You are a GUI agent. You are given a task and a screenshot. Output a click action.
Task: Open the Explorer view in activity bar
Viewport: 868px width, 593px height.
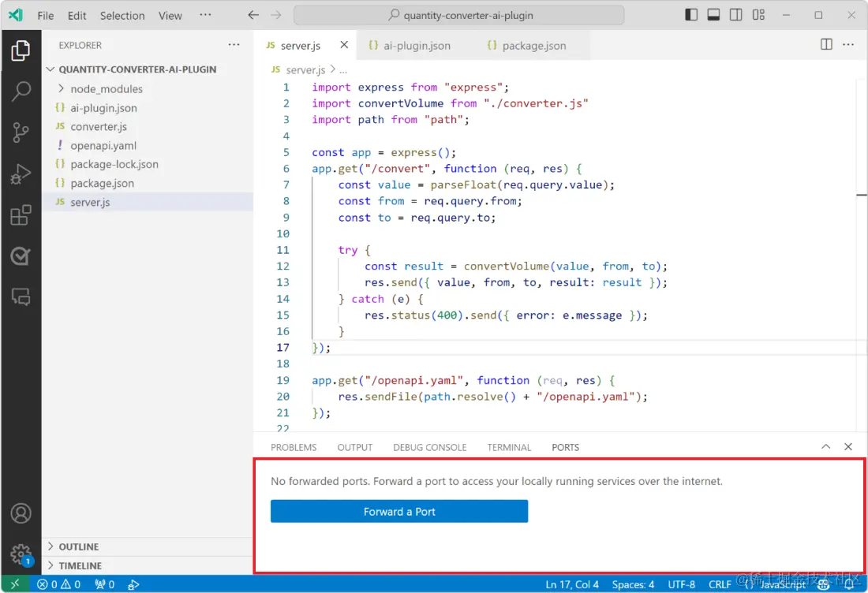21,51
